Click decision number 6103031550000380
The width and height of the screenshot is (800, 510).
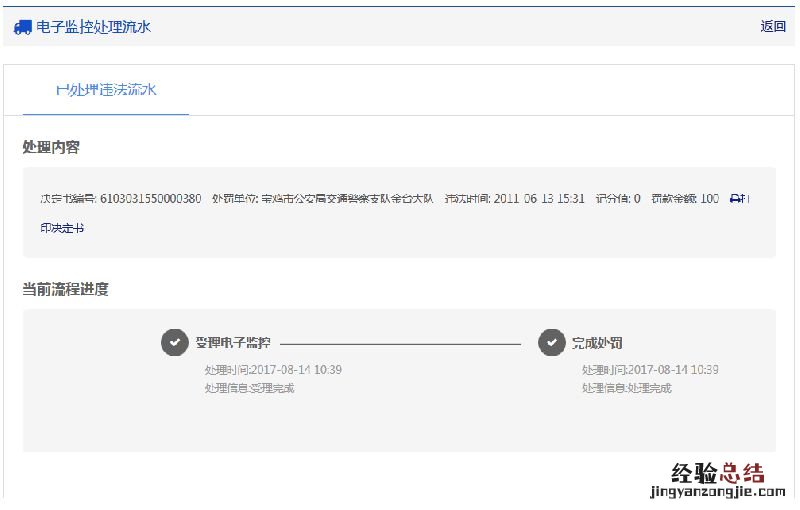pyautogui.click(x=151, y=198)
